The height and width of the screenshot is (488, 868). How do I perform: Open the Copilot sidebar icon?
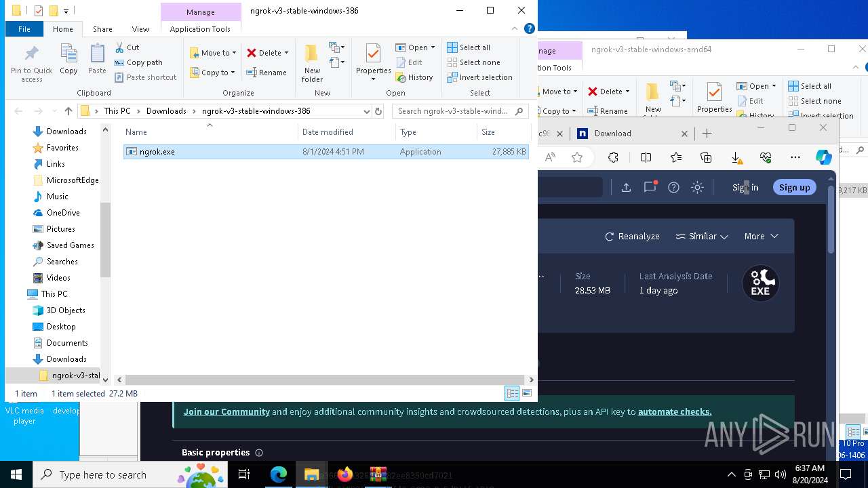[824, 157]
